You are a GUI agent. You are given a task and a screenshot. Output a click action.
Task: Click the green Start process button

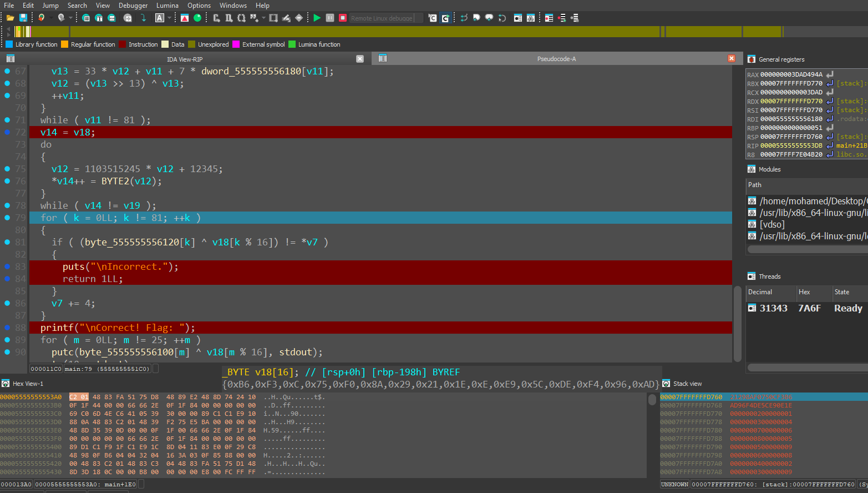coord(317,18)
